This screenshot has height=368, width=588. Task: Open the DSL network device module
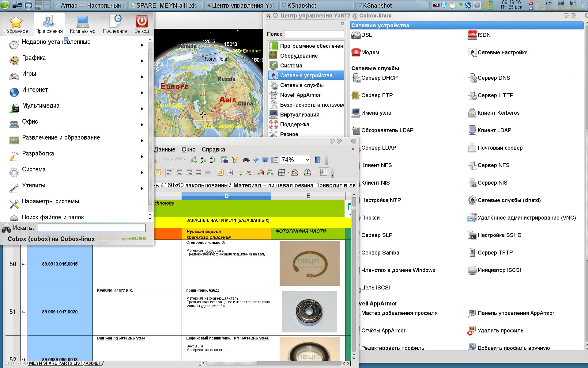[366, 35]
